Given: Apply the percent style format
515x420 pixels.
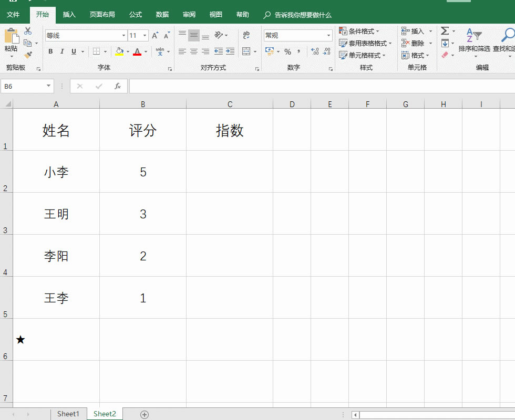Looking at the screenshot, I should click(288, 51).
